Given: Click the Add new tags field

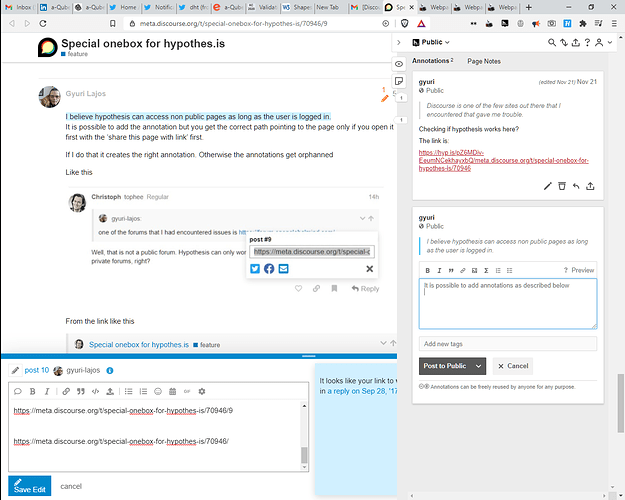Looking at the screenshot, I should point(508,344).
